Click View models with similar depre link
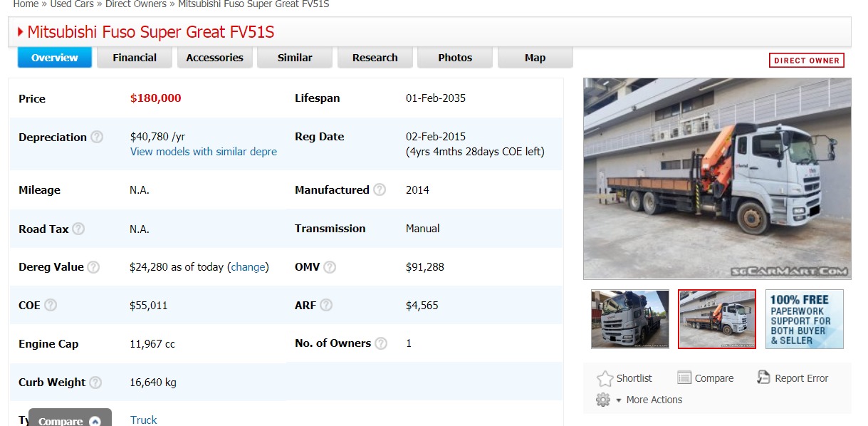 click(x=204, y=152)
